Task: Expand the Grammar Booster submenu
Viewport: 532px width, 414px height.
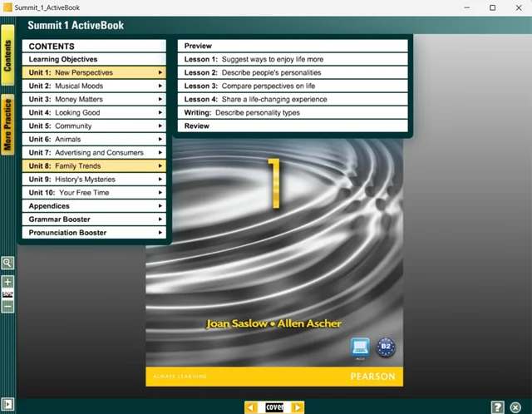Action: (94, 219)
